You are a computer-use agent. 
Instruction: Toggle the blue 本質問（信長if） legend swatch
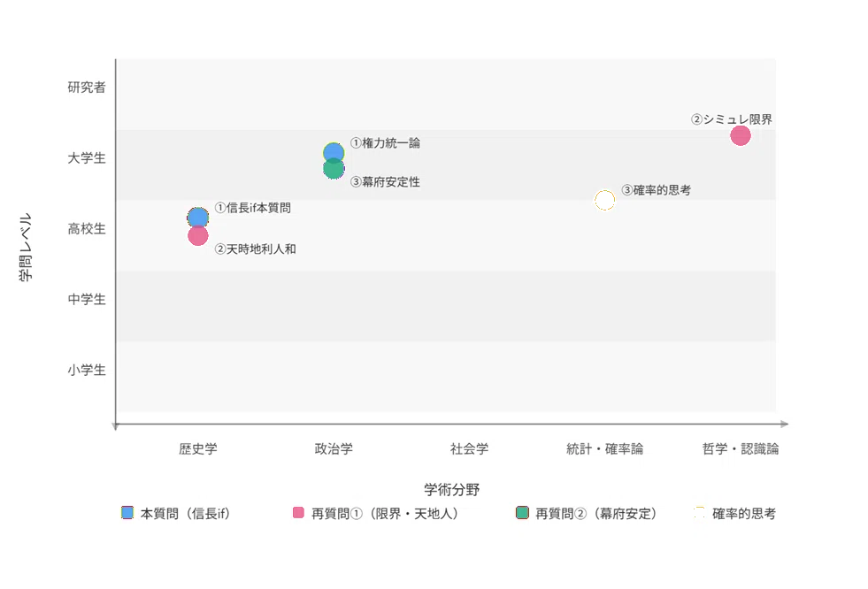coord(127,513)
